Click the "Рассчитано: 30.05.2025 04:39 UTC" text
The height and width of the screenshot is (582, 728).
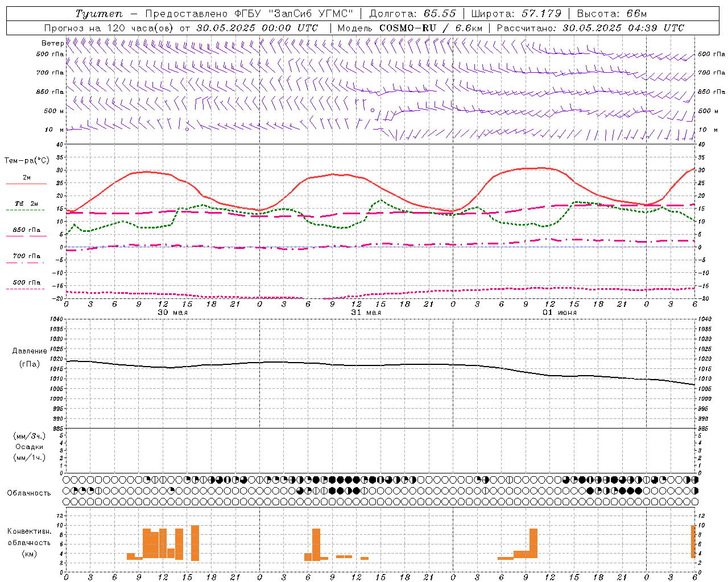click(590, 28)
